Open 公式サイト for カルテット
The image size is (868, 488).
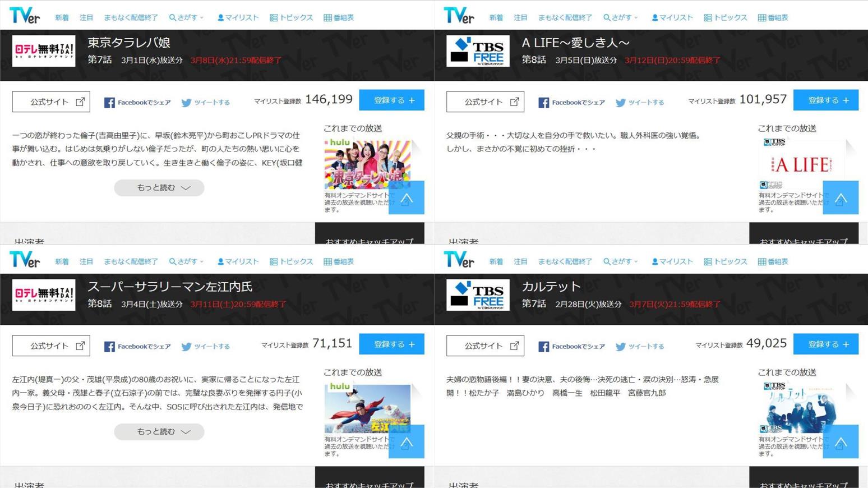pos(485,346)
